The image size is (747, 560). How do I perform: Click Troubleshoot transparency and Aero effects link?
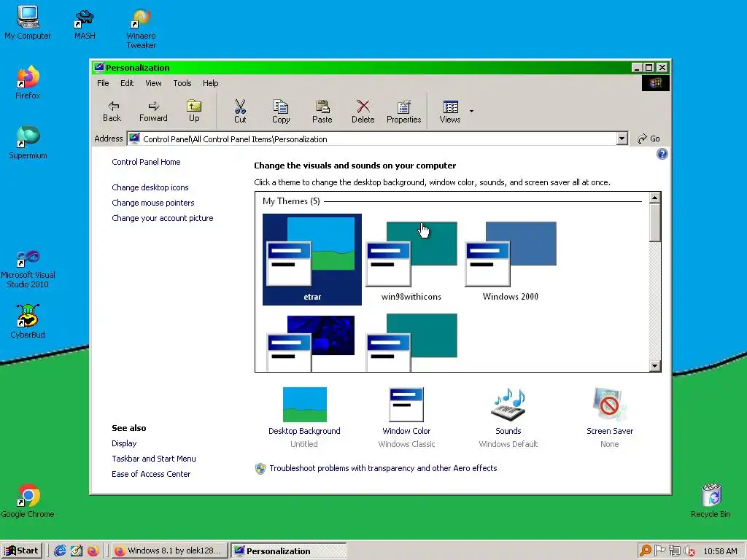click(383, 468)
